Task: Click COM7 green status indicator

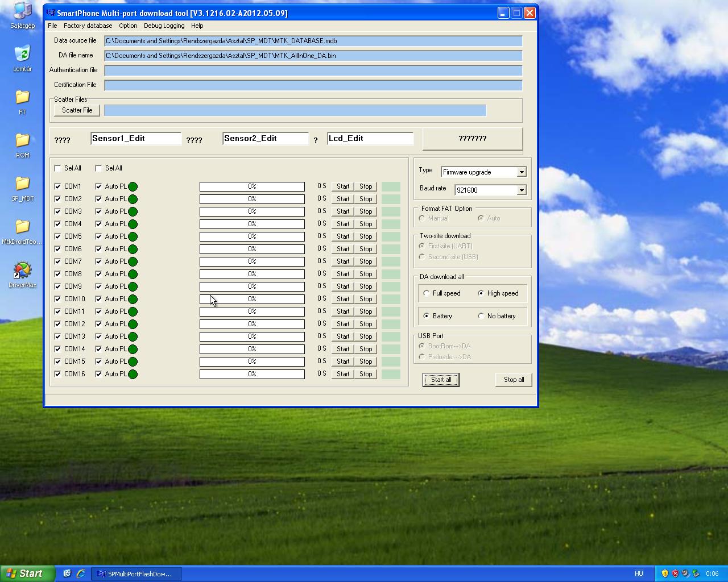Action: (x=133, y=261)
